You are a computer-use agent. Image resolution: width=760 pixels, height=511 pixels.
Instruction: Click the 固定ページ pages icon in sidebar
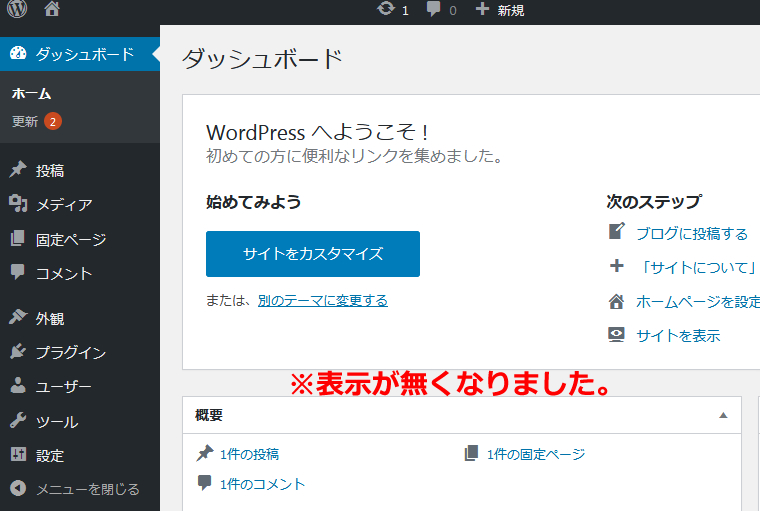coord(17,238)
